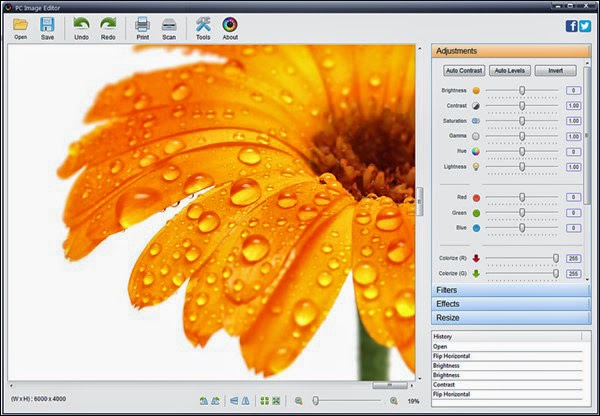Select the Open entry in History

[507, 347]
